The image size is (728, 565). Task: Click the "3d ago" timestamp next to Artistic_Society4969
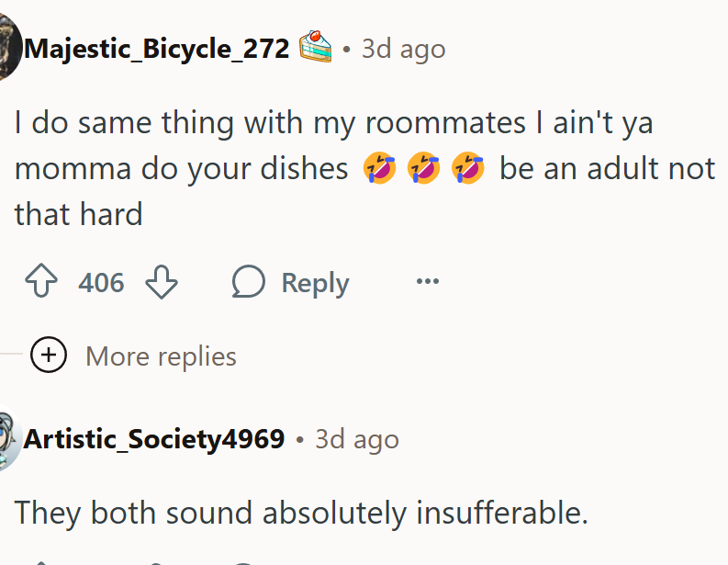pos(356,439)
